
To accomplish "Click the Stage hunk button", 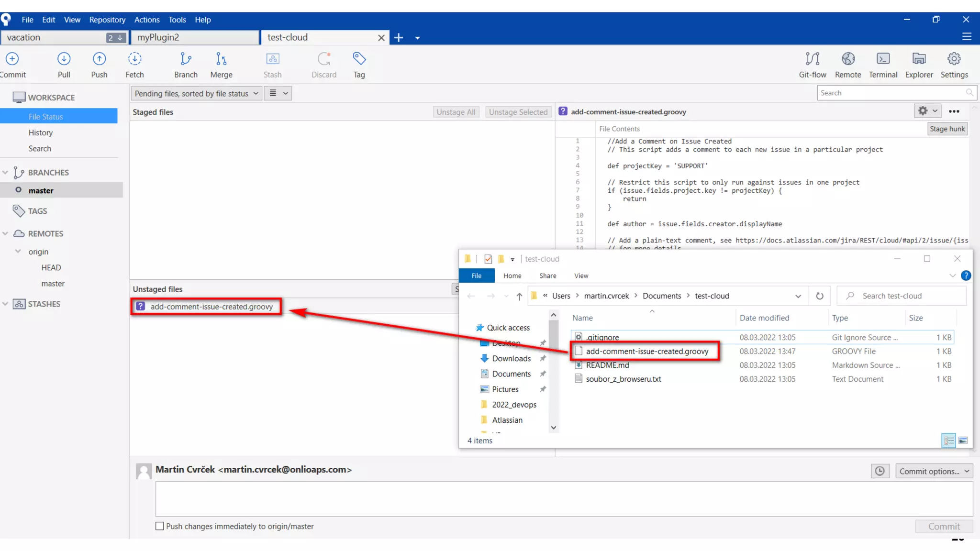I will (947, 129).
